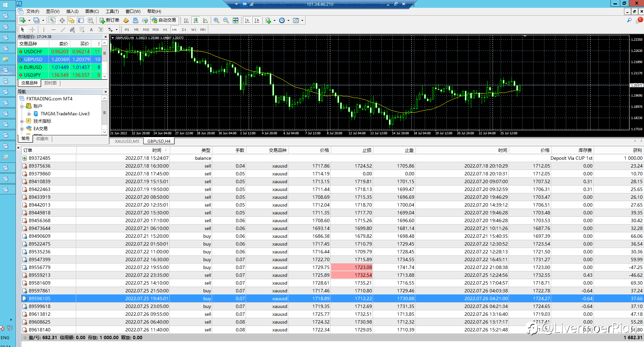This screenshot has height=347, width=644.
Task: Select the crosshair cursor tool
Action: [x=32, y=30]
